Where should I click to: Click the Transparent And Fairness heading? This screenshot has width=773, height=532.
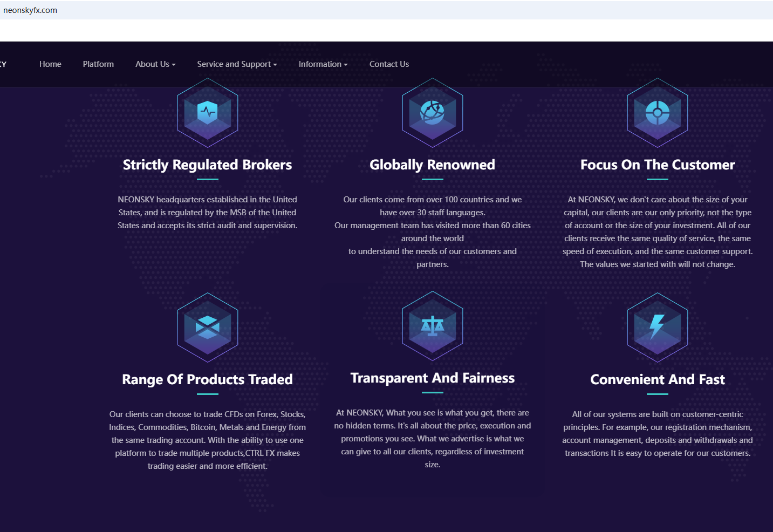coord(433,378)
